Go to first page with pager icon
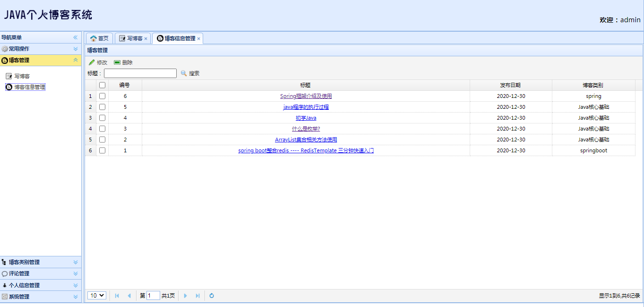The image size is (644, 307). click(x=117, y=296)
